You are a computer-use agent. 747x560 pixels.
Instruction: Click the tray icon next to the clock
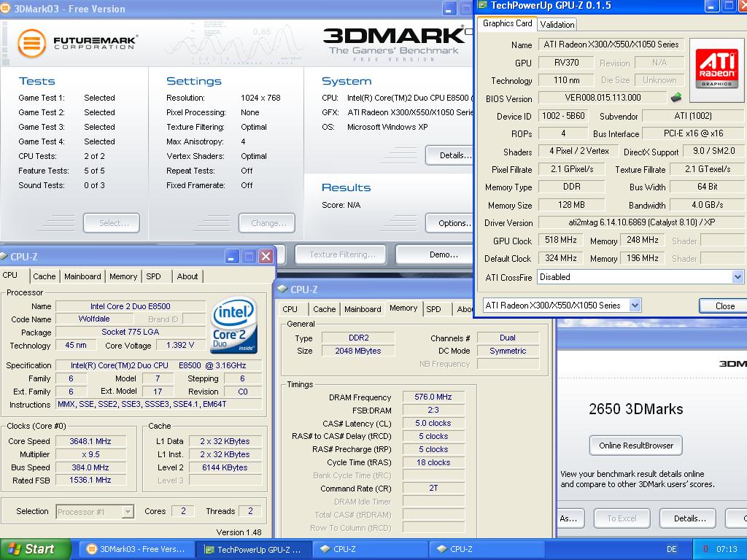705,549
